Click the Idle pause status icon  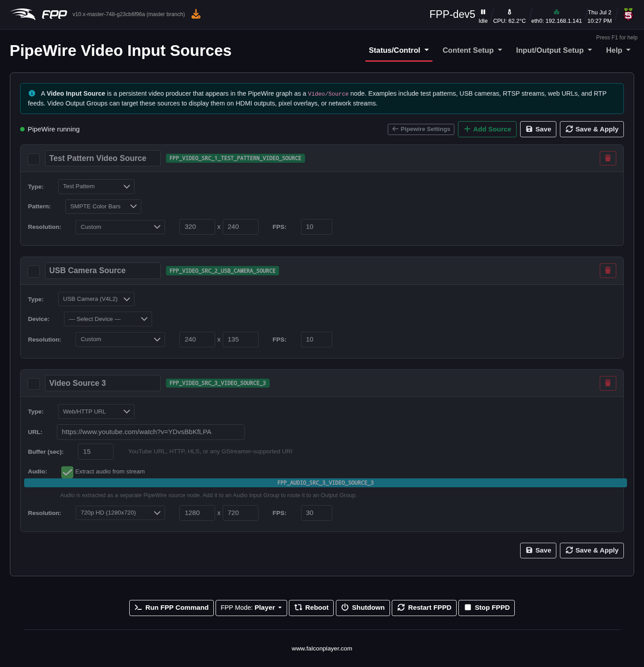(483, 12)
